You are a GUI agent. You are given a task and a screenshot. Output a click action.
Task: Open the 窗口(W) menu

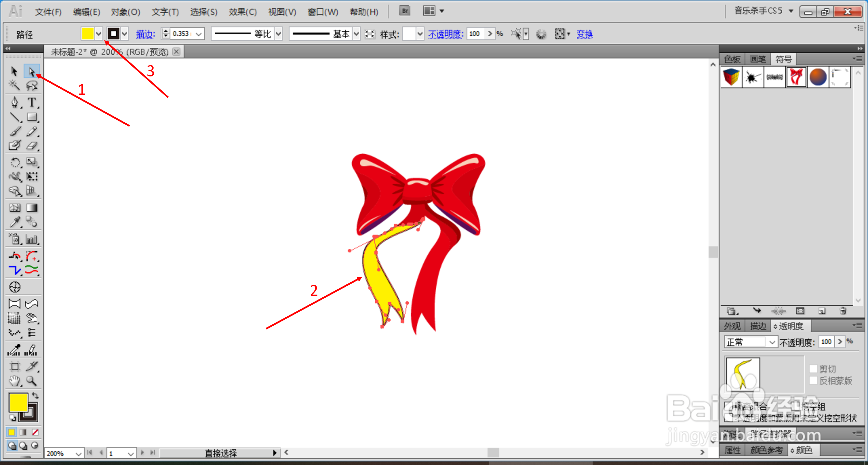[323, 12]
